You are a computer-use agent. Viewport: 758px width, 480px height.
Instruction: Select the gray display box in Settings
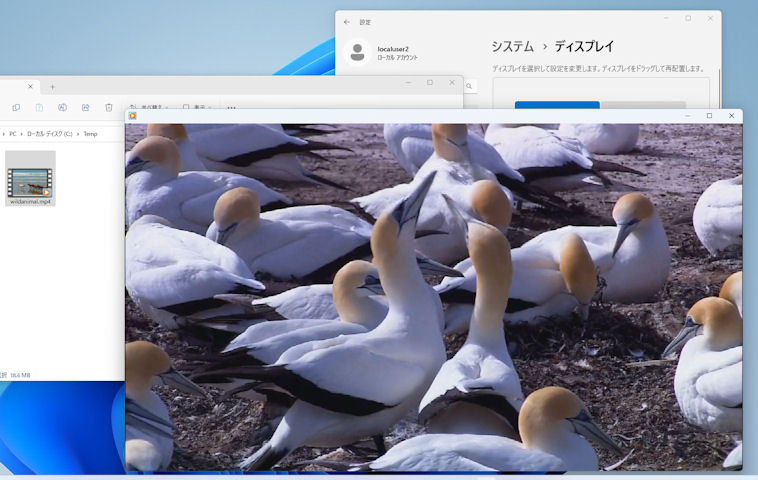coord(643,105)
